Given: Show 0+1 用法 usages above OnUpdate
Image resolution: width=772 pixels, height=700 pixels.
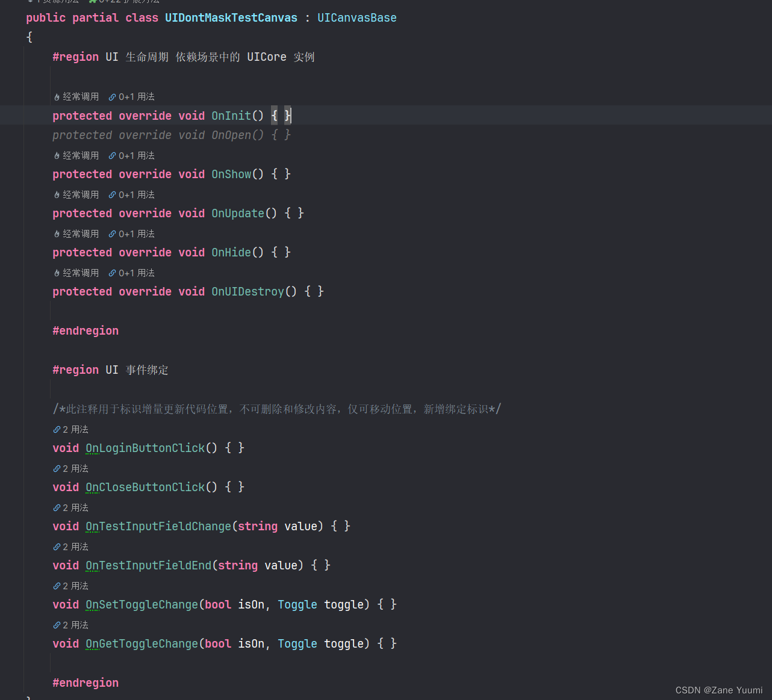Looking at the screenshot, I should click(x=131, y=195).
